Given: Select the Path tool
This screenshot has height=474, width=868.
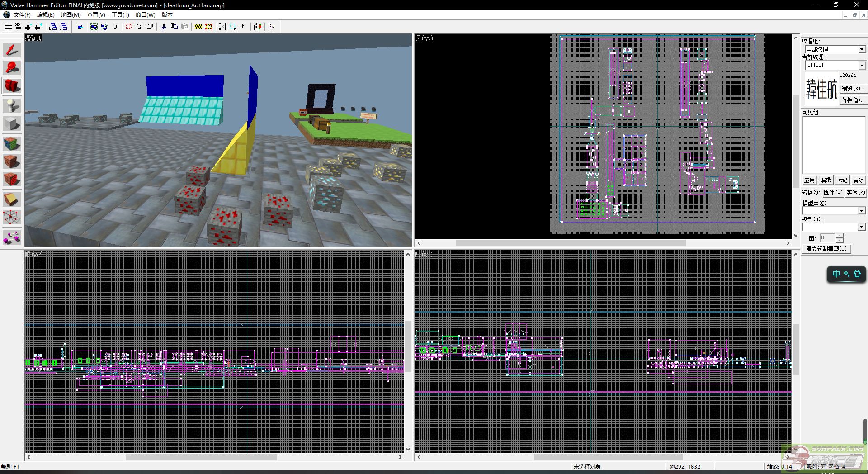Looking at the screenshot, I should click(x=12, y=237).
